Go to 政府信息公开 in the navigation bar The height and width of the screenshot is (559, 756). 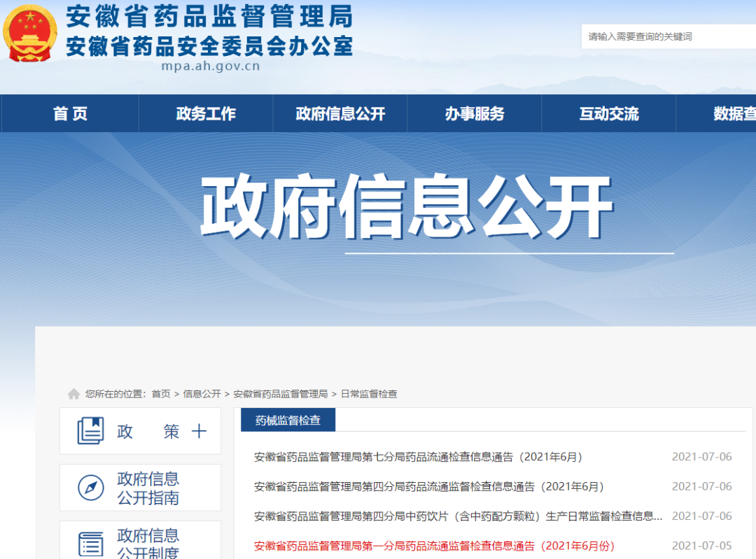pos(340,114)
